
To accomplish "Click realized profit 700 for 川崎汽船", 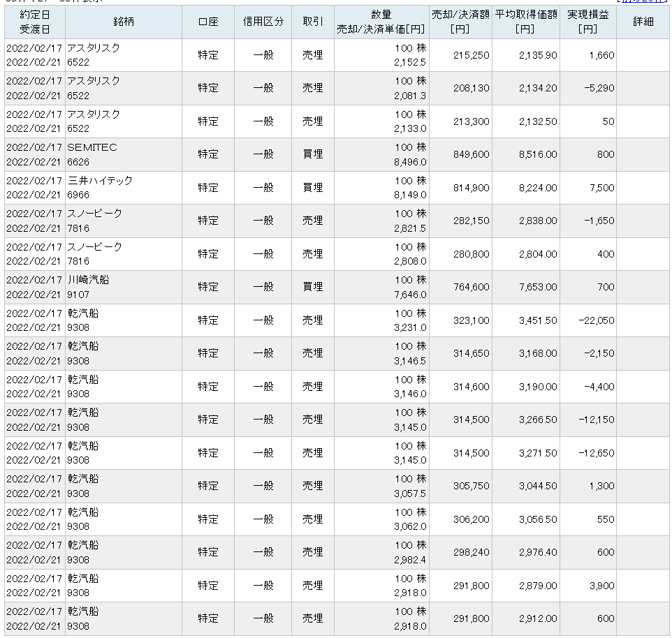I will click(606, 288).
